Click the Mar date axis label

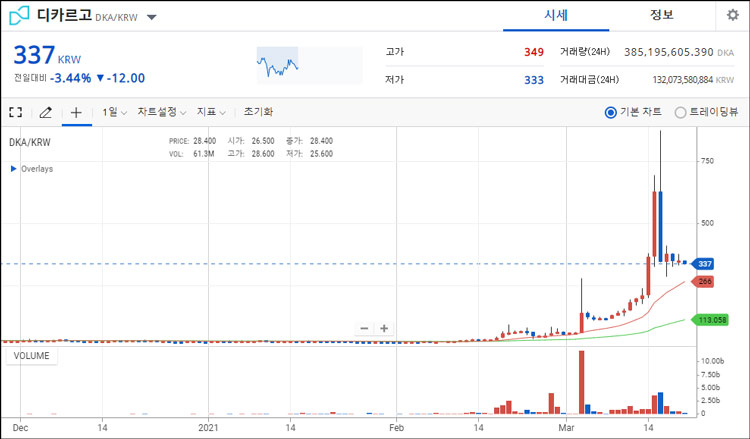pos(566,428)
